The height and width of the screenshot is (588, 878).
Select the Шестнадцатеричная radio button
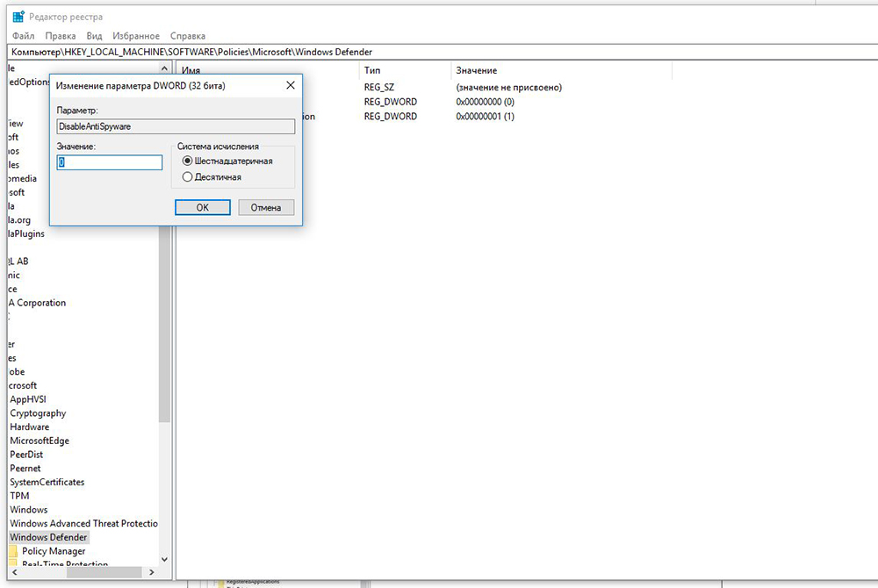(x=187, y=161)
